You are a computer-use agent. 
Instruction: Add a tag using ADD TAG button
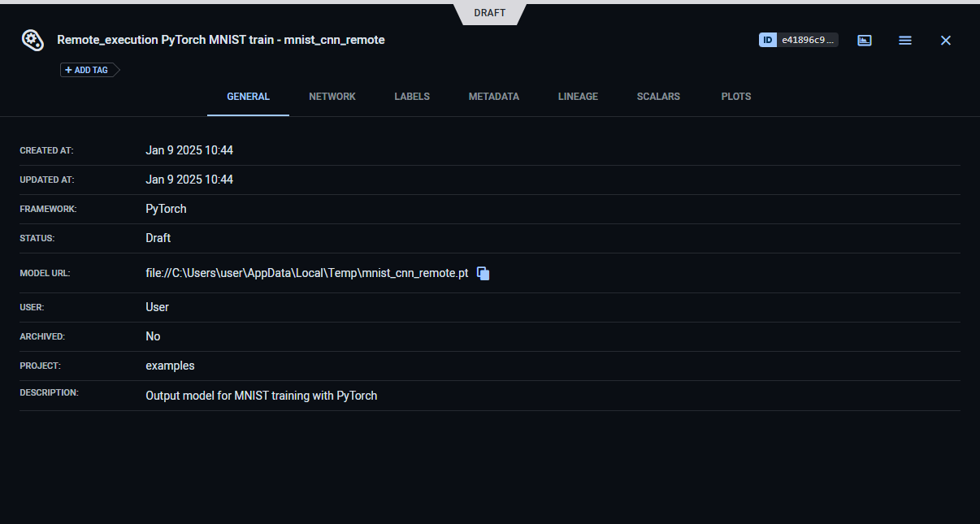pos(87,70)
